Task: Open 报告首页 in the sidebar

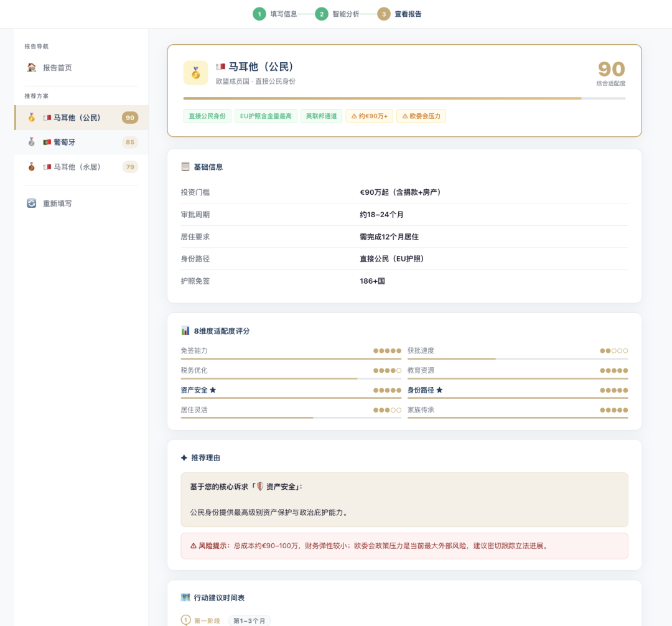Action: point(82,68)
